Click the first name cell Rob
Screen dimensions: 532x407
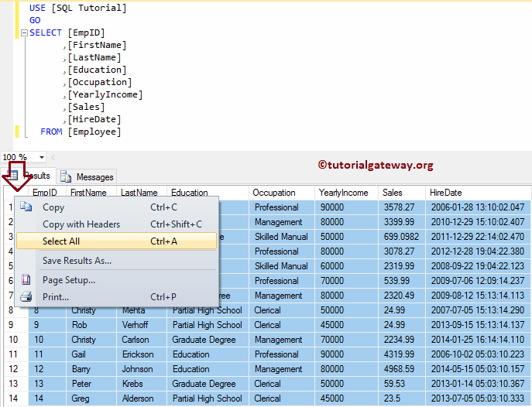[x=91, y=325]
